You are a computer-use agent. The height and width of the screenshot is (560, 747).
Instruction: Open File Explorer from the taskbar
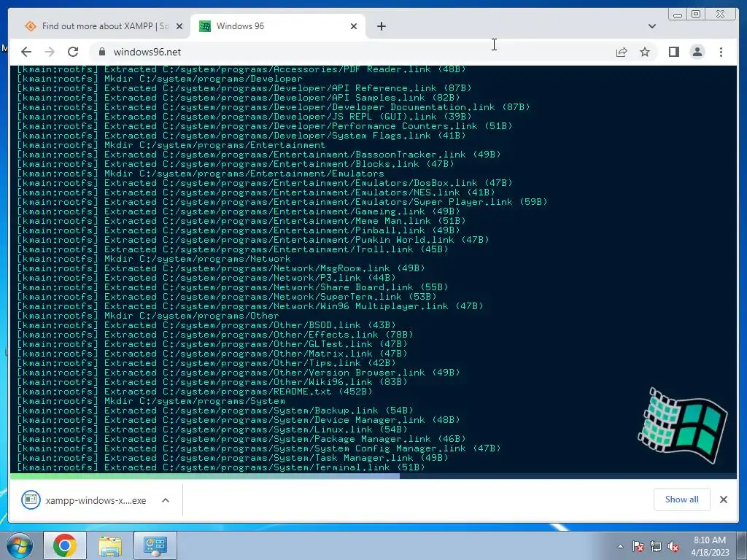(110, 545)
